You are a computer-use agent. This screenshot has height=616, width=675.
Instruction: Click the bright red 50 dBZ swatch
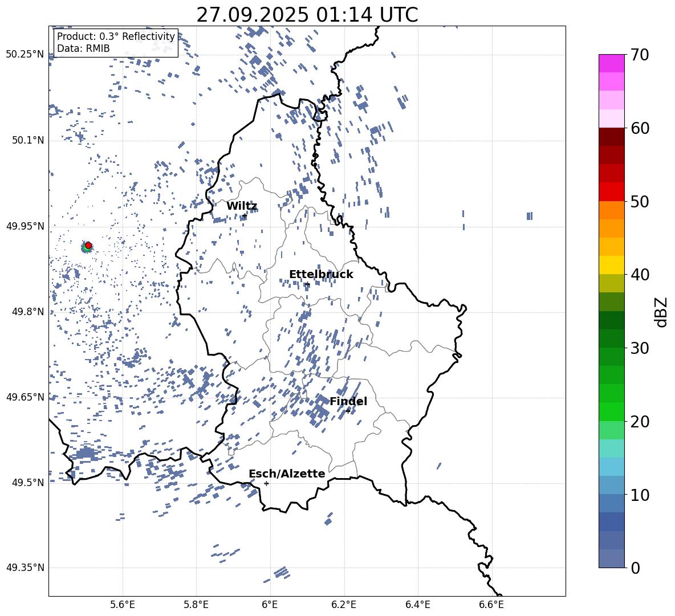612,192
